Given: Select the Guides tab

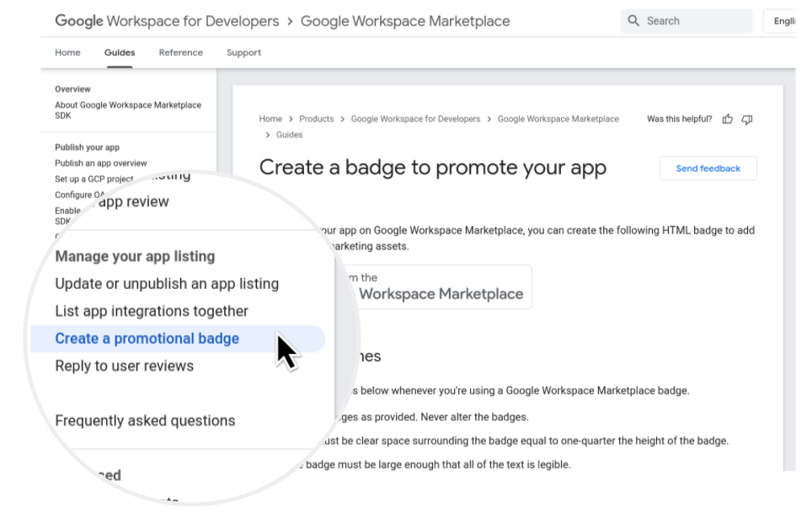Looking at the screenshot, I should pos(120,52).
